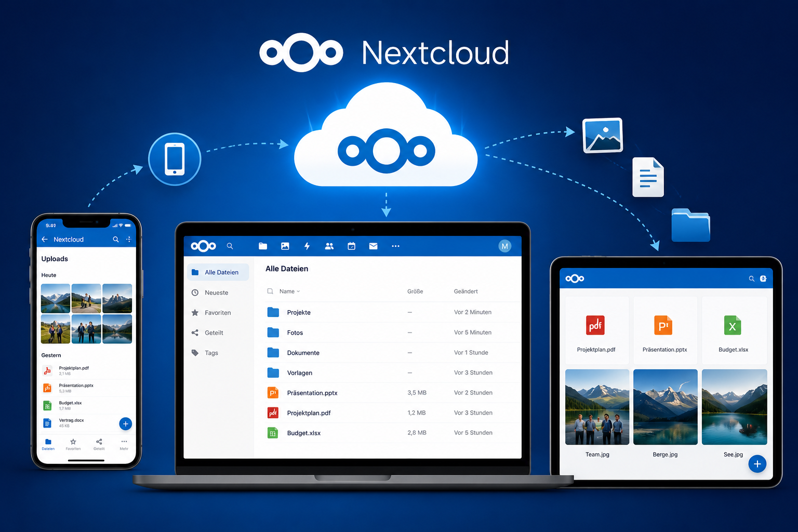Open the Contacts icon in laptop toolbar
This screenshot has width=798, height=532.
click(329, 246)
